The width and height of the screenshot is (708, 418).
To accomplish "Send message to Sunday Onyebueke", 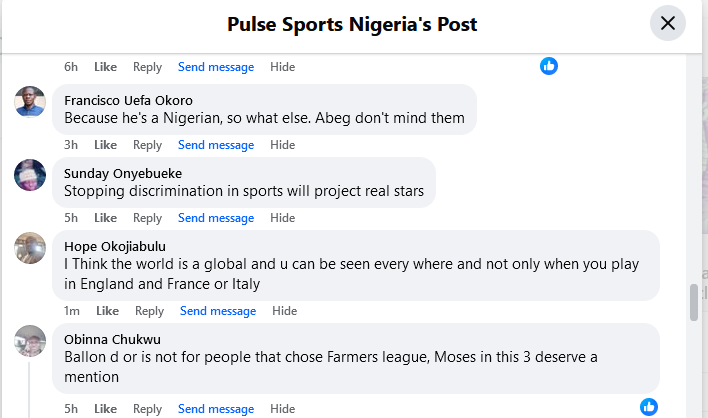I will pyautogui.click(x=216, y=218).
